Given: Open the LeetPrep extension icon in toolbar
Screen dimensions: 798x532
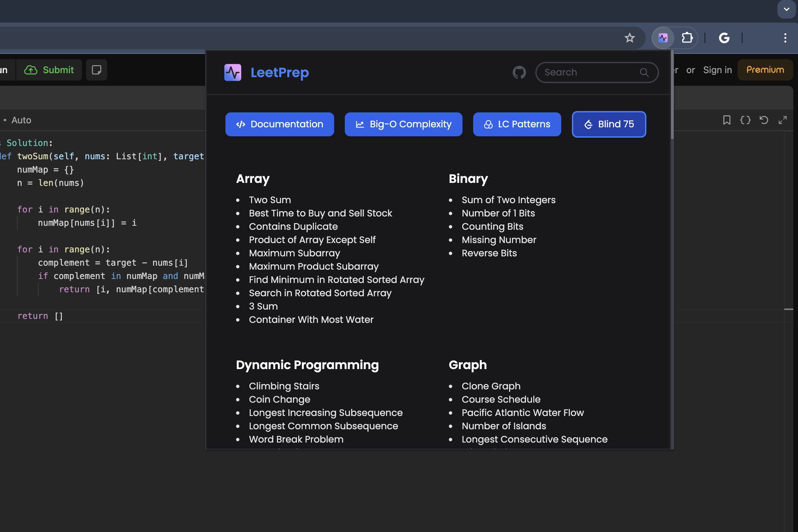Looking at the screenshot, I should coord(663,38).
